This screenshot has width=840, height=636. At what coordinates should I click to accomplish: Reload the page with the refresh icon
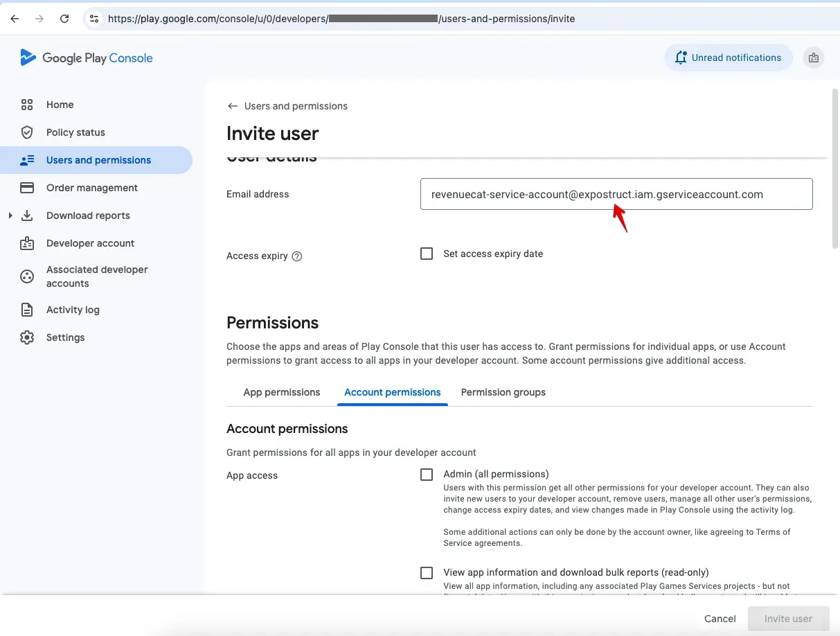64,19
